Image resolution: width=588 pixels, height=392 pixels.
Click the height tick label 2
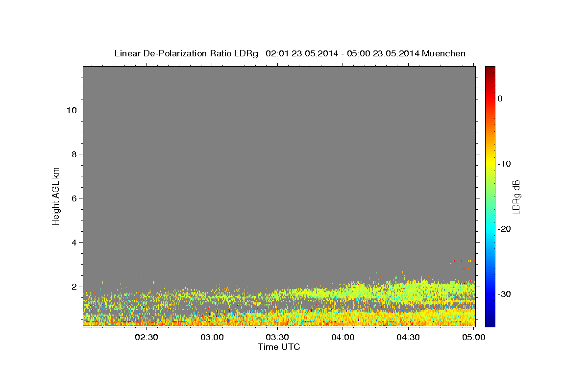click(x=73, y=286)
